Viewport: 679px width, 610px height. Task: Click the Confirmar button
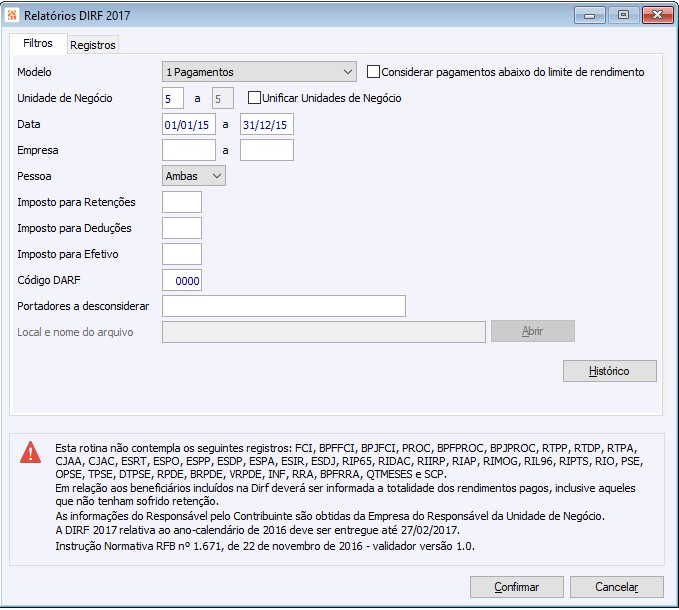point(517,587)
